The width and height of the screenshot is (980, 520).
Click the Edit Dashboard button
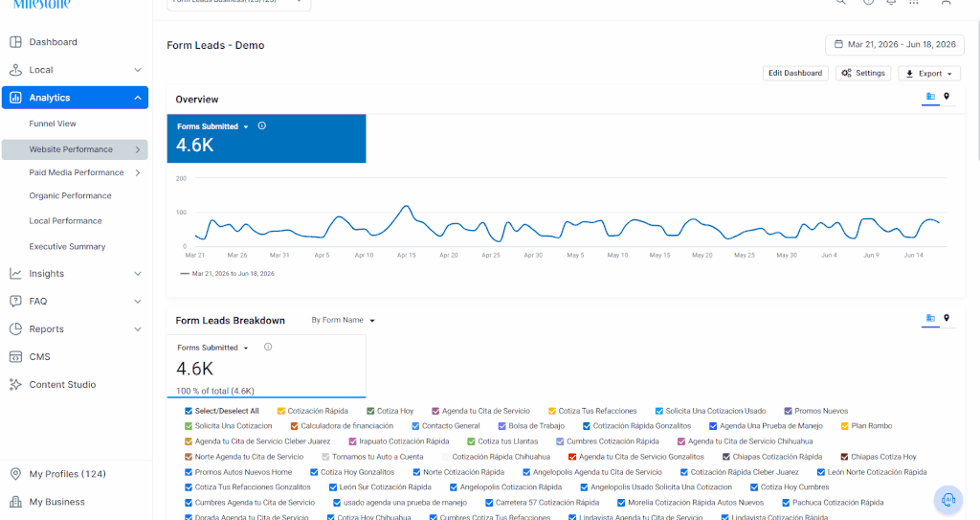tap(795, 73)
